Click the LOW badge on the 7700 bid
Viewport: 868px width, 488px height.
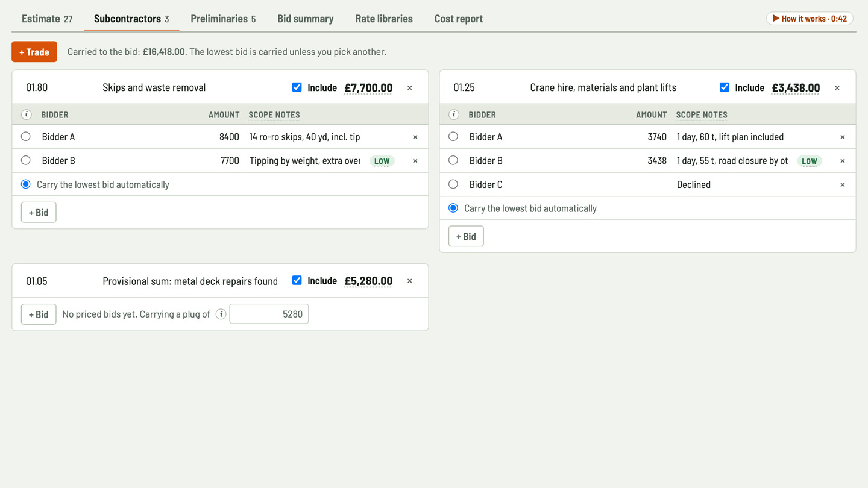coord(382,161)
